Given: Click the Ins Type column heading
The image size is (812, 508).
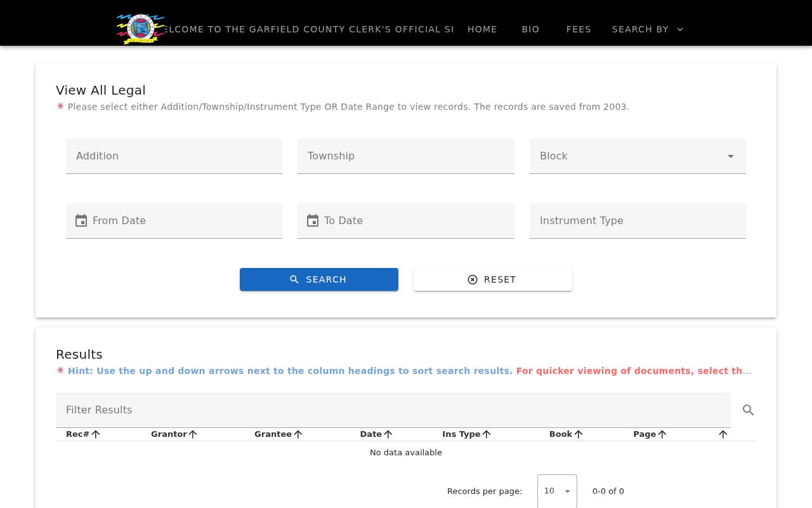Looking at the screenshot, I should click(461, 434).
